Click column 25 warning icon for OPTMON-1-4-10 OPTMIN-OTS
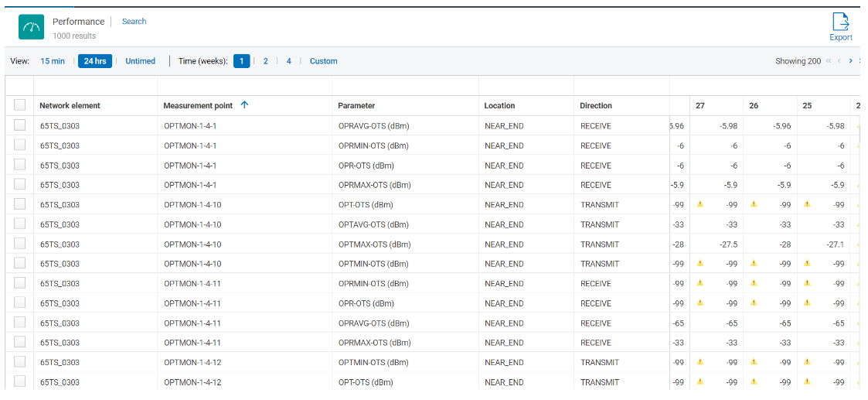The image size is (868, 400). 807,263
